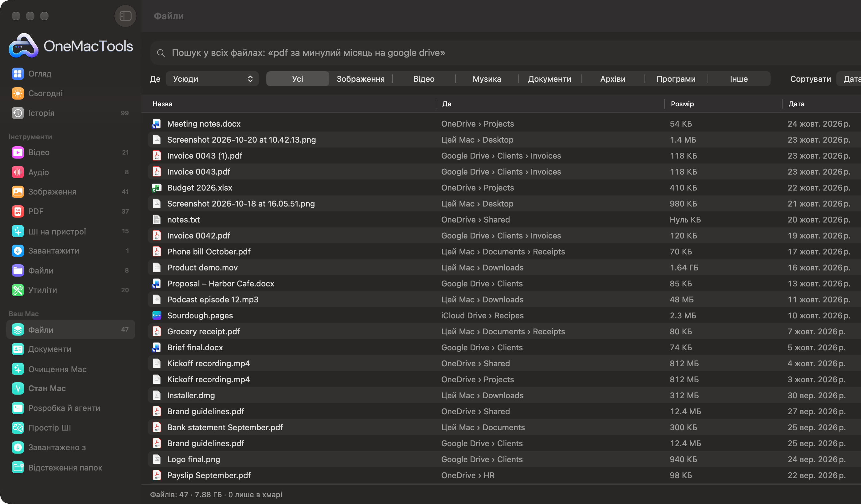The height and width of the screenshot is (504, 861).
Task: Focus the file search field
Action: pos(506,53)
